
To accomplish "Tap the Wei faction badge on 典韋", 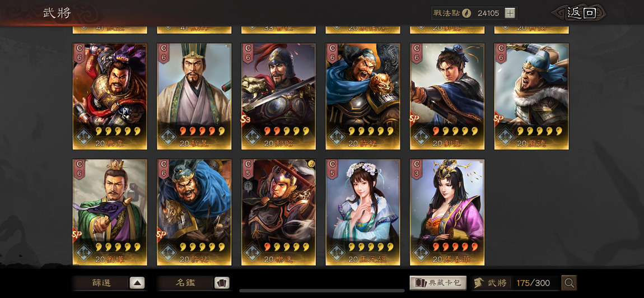I will (x=84, y=137).
